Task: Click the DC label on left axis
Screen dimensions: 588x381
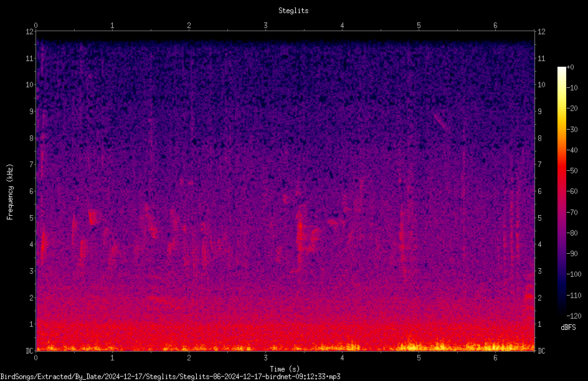Action: tap(29, 351)
